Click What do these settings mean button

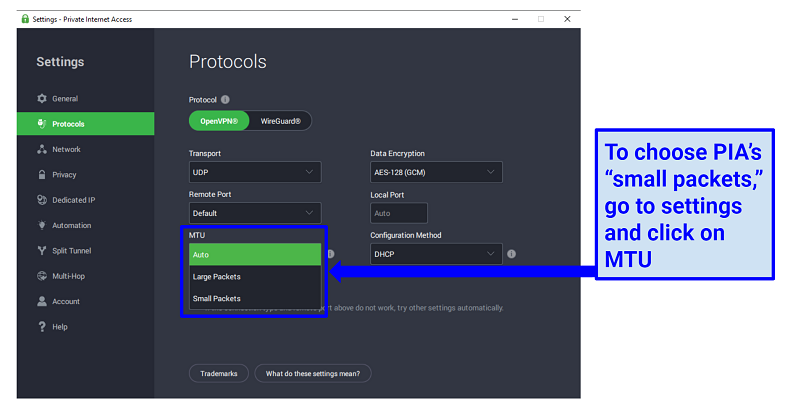313,373
